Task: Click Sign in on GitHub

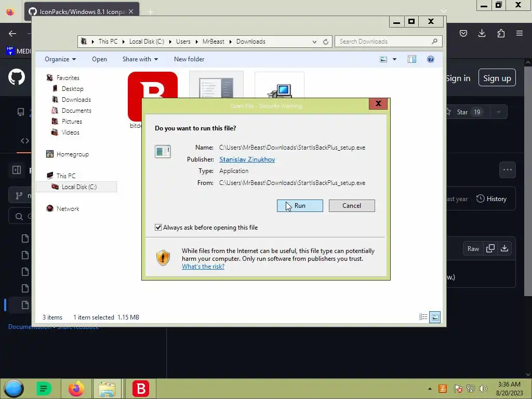Action: (x=458, y=78)
